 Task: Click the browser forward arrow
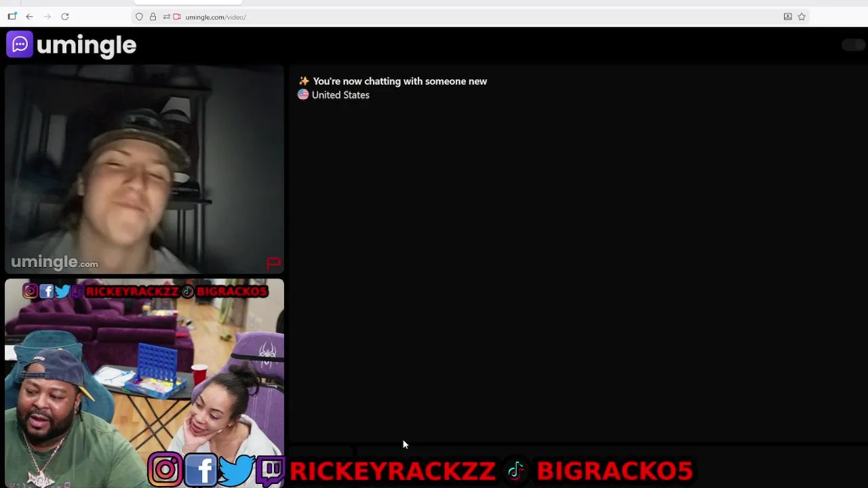point(47,16)
